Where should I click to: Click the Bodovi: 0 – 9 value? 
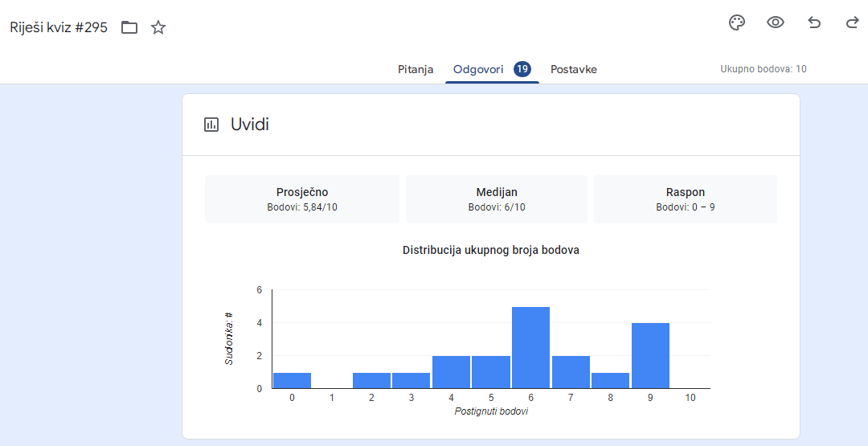coord(686,207)
